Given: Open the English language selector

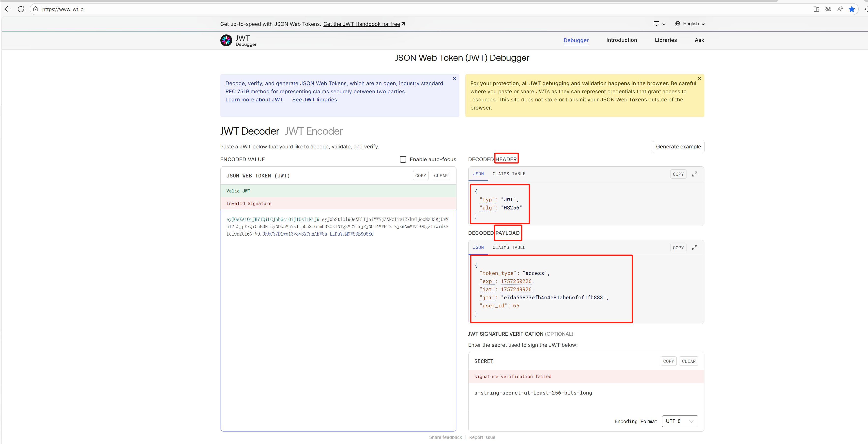Looking at the screenshot, I should (690, 24).
